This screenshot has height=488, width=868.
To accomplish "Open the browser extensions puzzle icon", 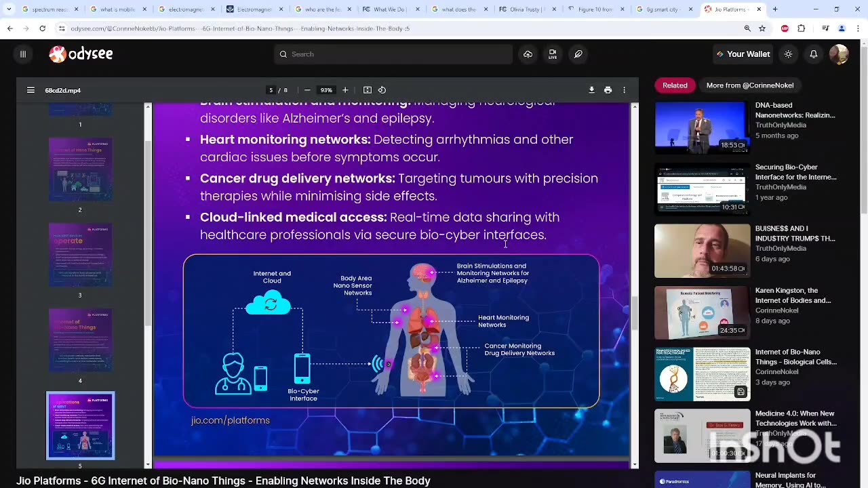I will pos(802,28).
